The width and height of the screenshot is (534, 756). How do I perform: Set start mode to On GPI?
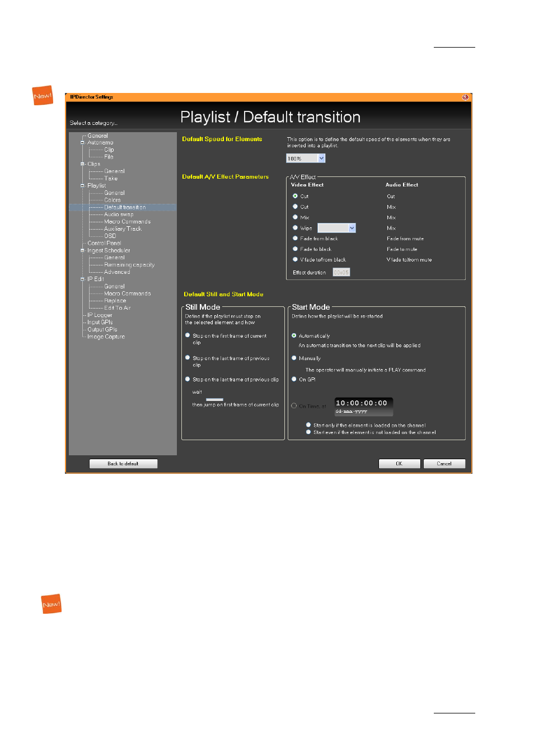click(294, 379)
